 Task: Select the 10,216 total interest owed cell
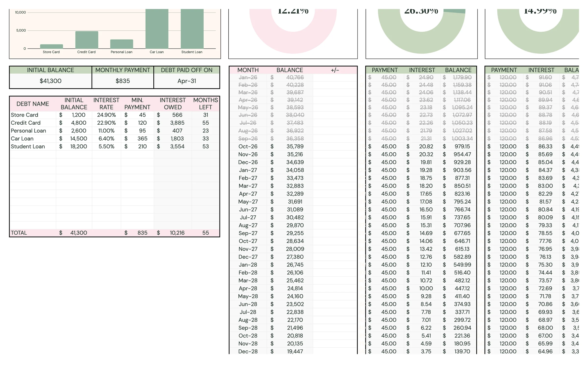(x=173, y=233)
